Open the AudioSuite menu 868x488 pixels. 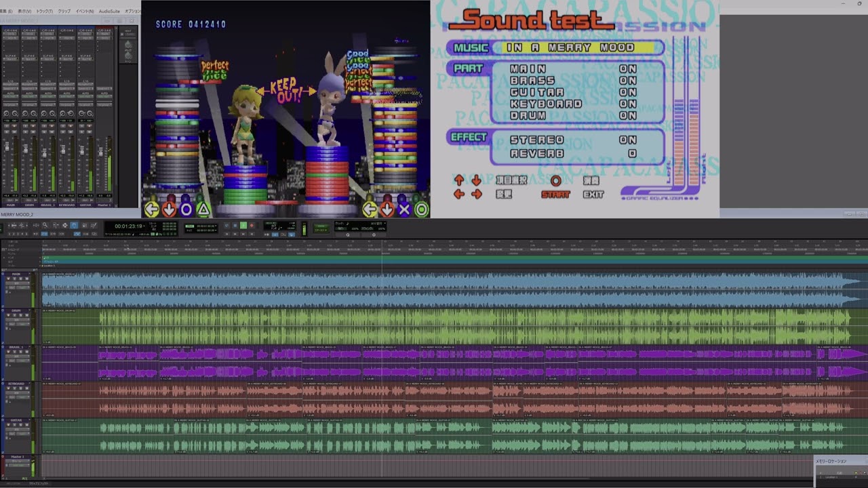point(109,11)
